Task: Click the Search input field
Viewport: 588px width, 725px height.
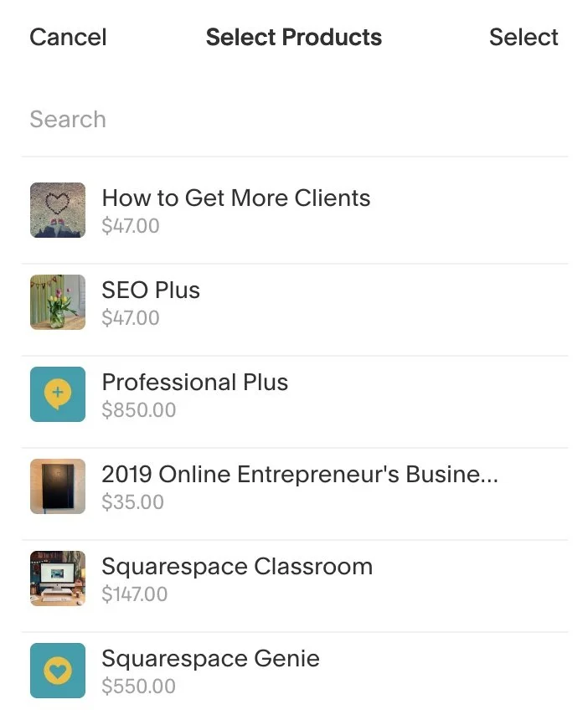Action: (x=294, y=119)
